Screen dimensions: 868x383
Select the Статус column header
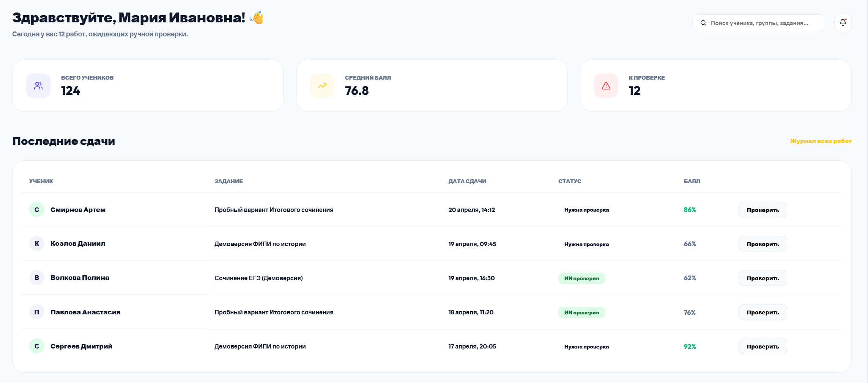pyautogui.click(x=569, y=181)
